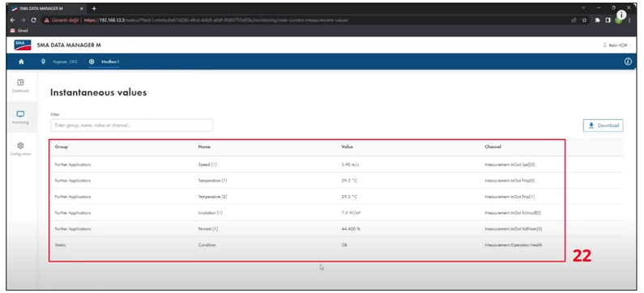Screen dimensions: 644x293
Task: Click the share page icon in address bar
Action: click(x=574, y=19)
